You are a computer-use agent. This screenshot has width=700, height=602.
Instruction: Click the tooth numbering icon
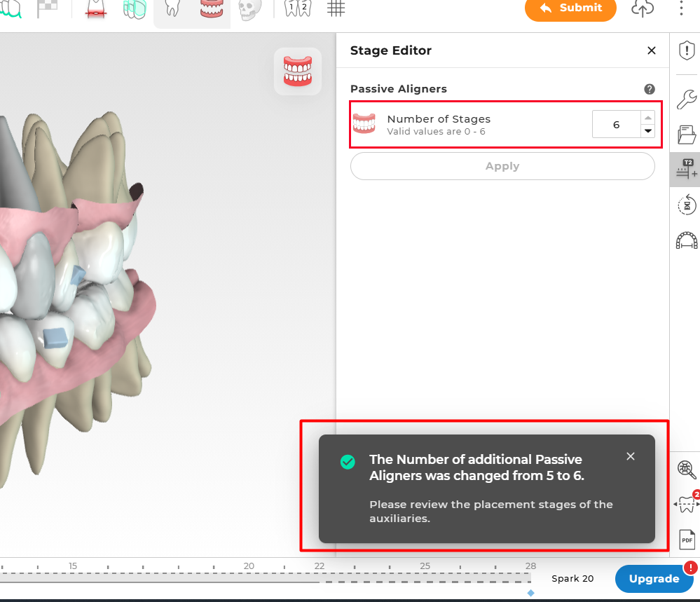coord(298,8)
